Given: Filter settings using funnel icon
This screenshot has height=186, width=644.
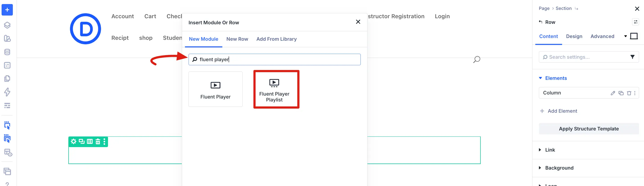Looking at the screenshot, I should pyautogui.click(x=633, y=57).
